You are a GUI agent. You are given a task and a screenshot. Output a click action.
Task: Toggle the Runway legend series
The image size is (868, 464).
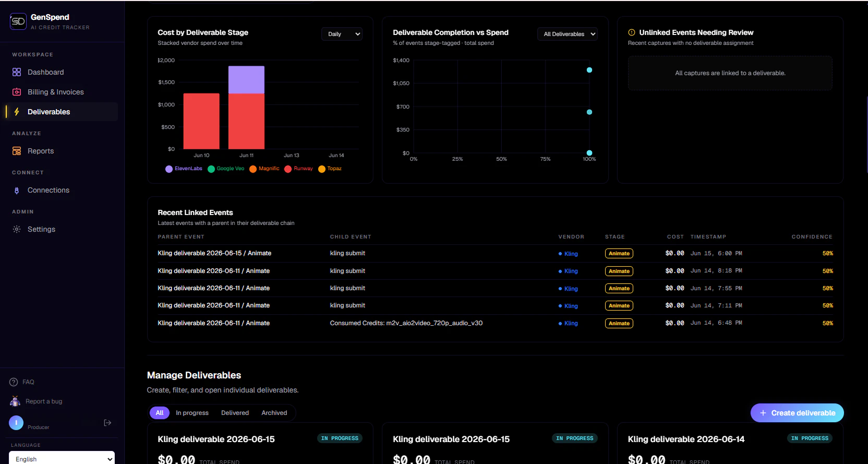pyautogui.click(x=298, y=169)
